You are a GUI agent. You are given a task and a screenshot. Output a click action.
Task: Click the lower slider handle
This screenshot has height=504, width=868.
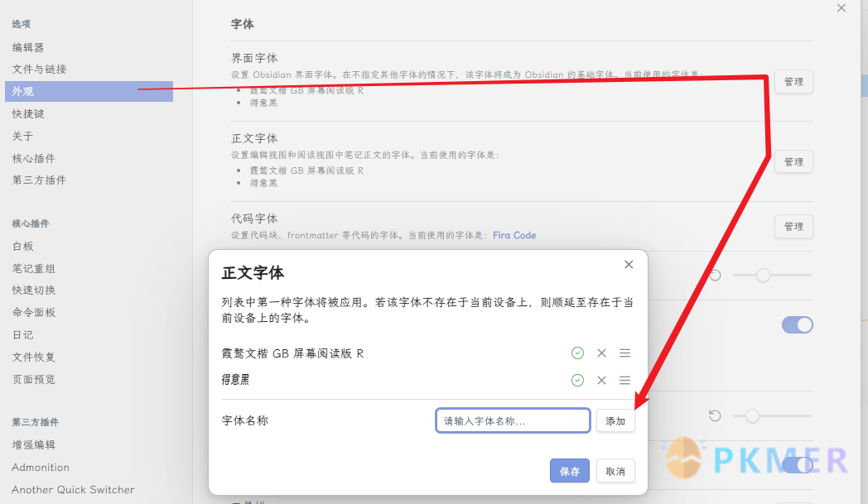(x=752, y=415)
